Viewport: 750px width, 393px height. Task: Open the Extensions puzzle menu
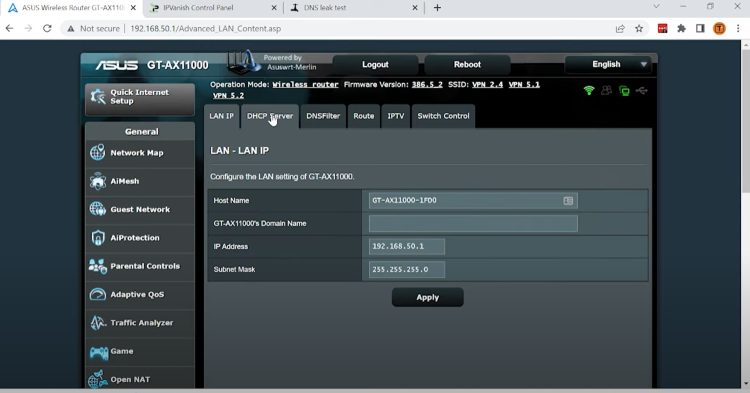pyautogui.click(x=682, y=29)
